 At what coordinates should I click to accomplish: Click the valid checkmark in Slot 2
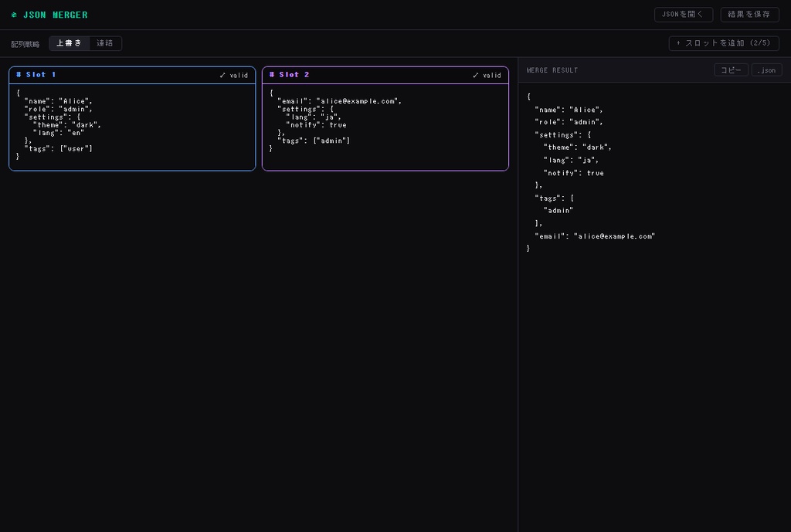coord(476,75)
